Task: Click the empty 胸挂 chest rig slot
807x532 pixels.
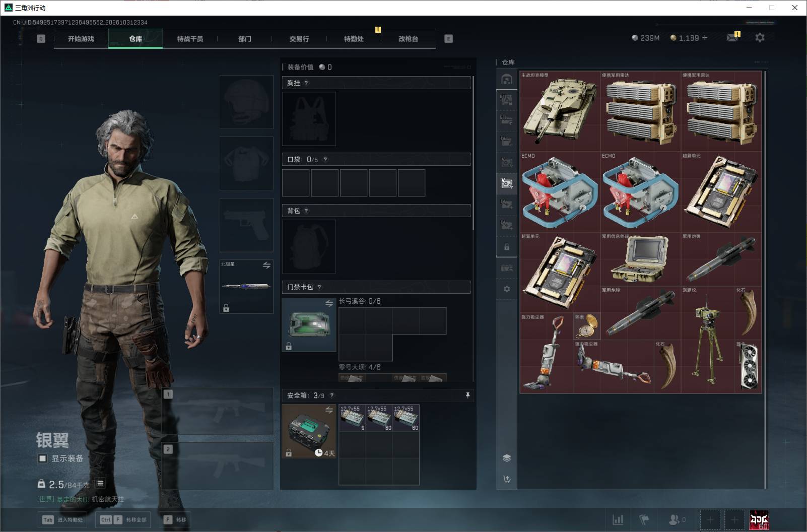Action: [x=309, y=119]
